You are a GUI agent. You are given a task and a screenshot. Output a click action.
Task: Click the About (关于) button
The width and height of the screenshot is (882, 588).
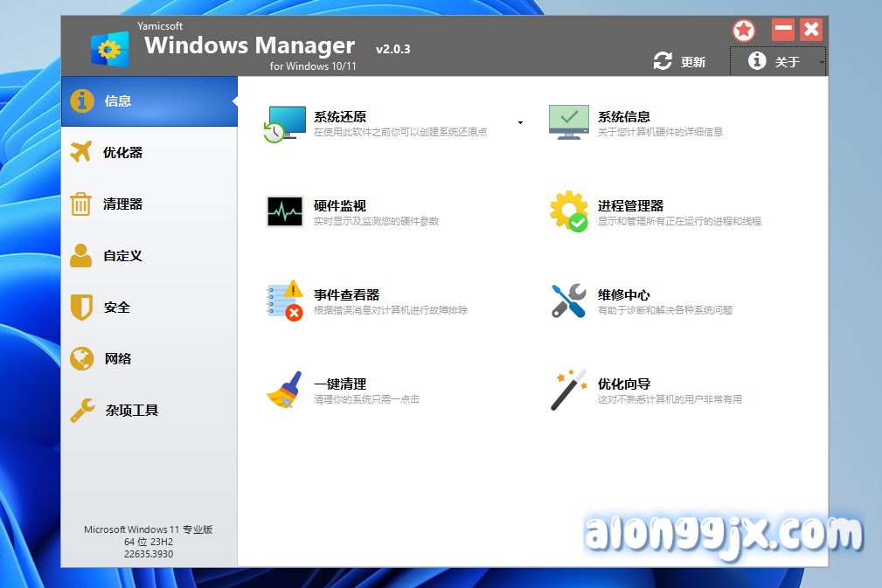(x=774, y=62)
